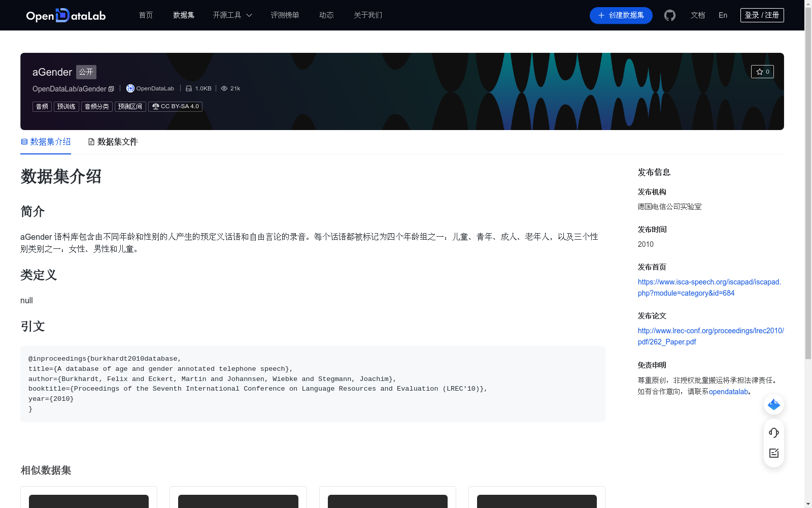This screenshot has height=508, width=812.
Task: Open 动态 navigation item
Action: click(x=326, y=15)
